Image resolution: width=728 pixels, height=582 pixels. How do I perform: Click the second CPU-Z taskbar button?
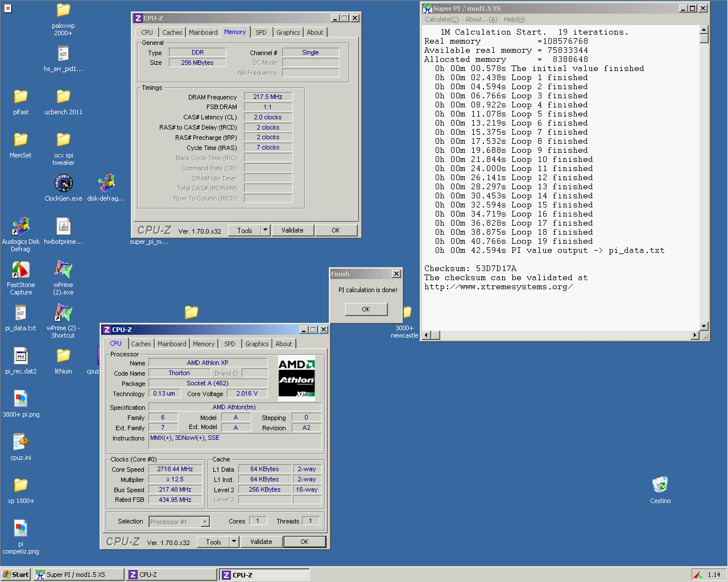tap(264, 575)
